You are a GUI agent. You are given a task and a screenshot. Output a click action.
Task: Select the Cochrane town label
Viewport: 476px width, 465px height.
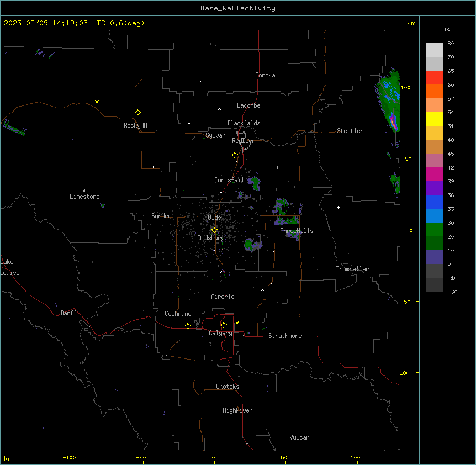[x=178, y=314]
